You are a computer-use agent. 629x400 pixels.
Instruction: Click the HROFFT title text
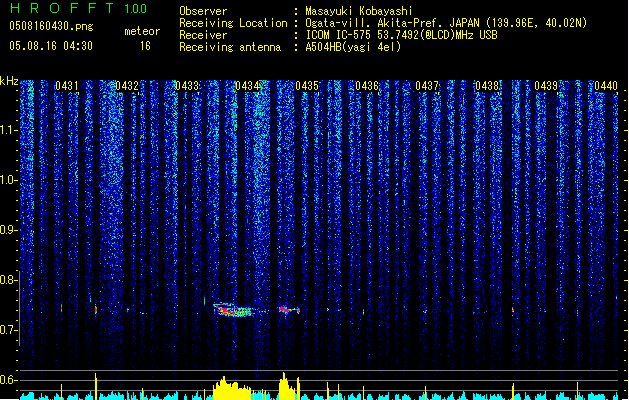(x=62, y=8)
